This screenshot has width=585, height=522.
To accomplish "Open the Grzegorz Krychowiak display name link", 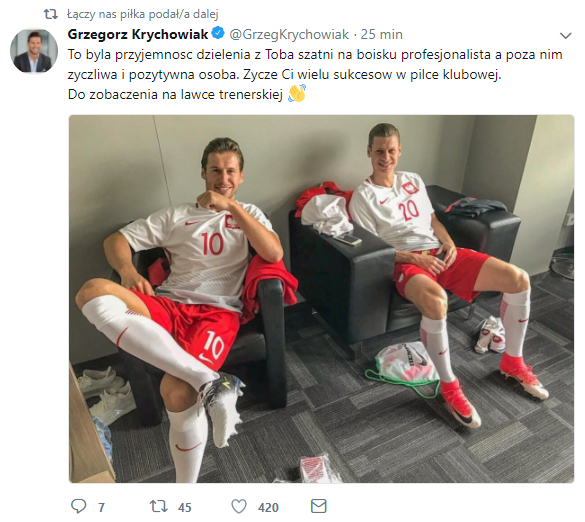I will (x=138, y=34).
